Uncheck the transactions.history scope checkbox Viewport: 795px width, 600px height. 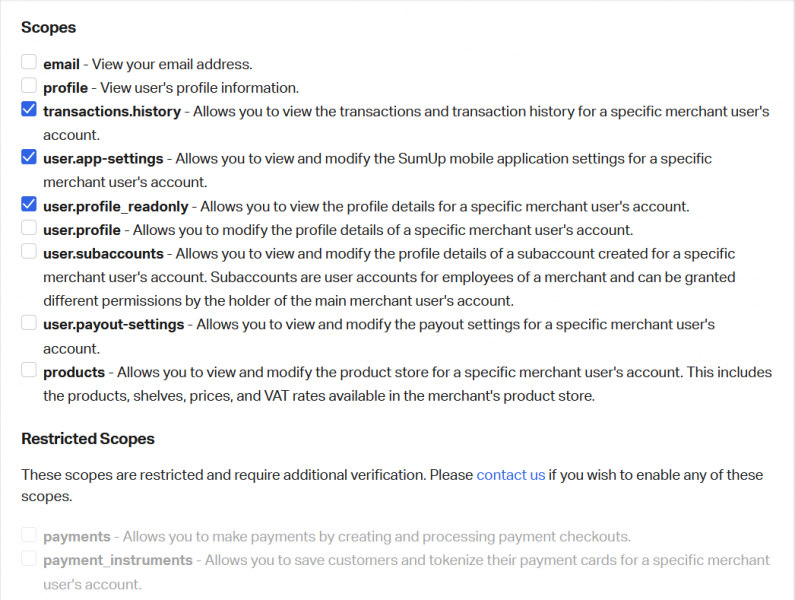(29, 110)
